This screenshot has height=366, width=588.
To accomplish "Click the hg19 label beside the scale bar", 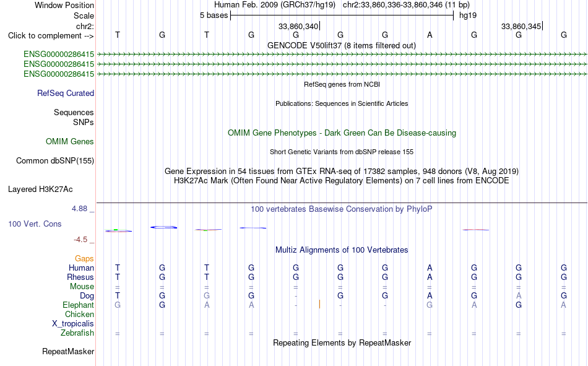I will (x=468, y=15).
